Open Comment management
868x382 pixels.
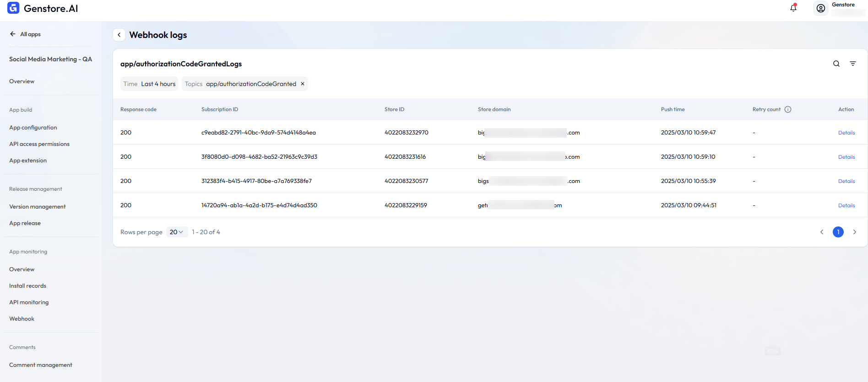(x=41, y=365)
